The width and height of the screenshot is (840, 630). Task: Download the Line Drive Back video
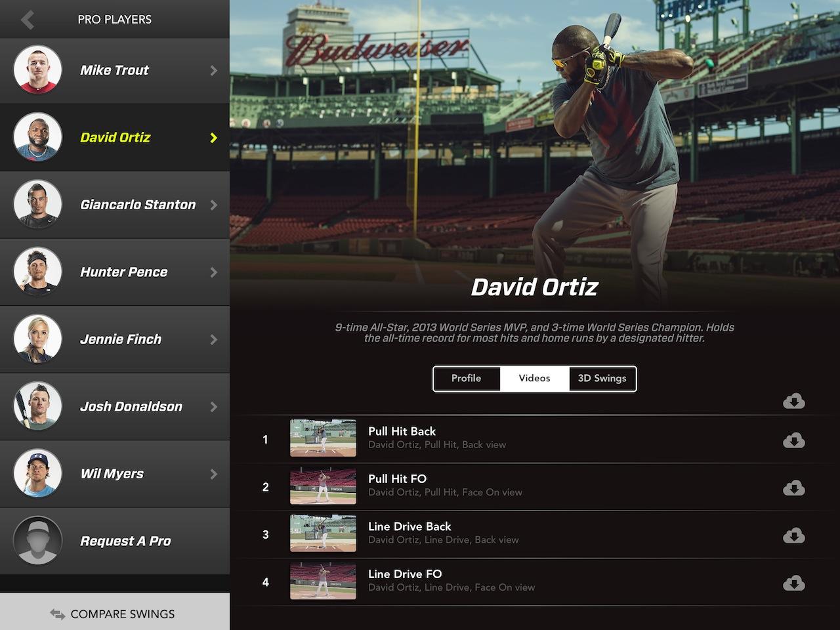coord(793,535)
